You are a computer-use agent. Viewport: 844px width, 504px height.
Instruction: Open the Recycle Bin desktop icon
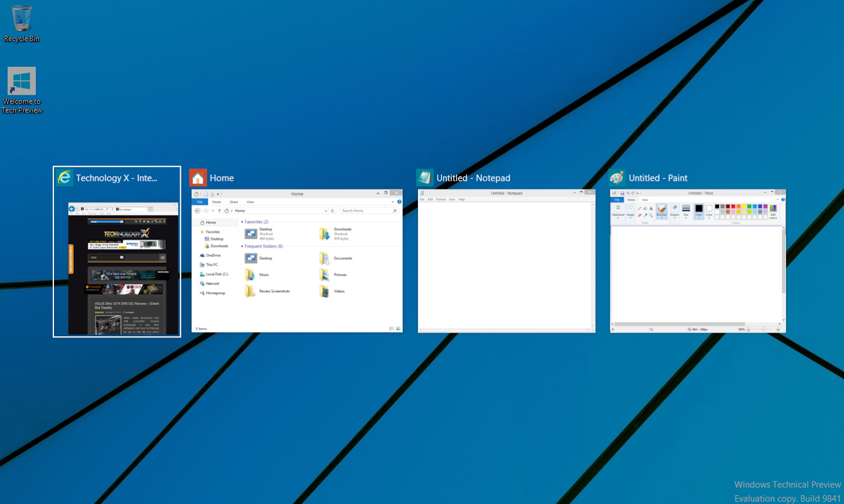[x=22, y=21]
